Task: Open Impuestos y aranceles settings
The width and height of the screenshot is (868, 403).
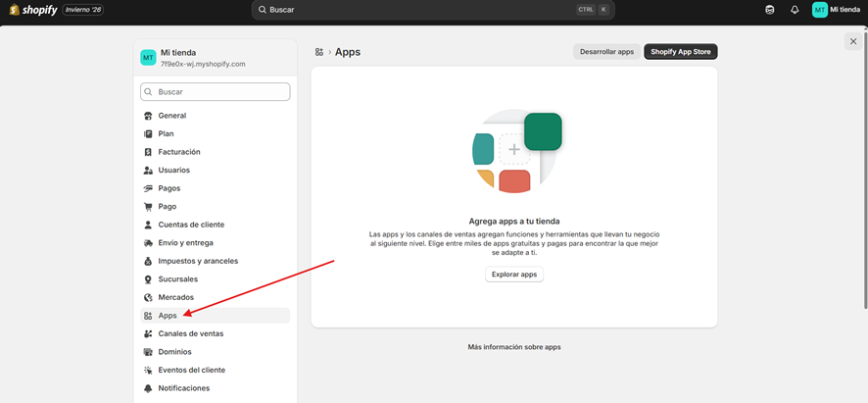Action: (198, 262)
